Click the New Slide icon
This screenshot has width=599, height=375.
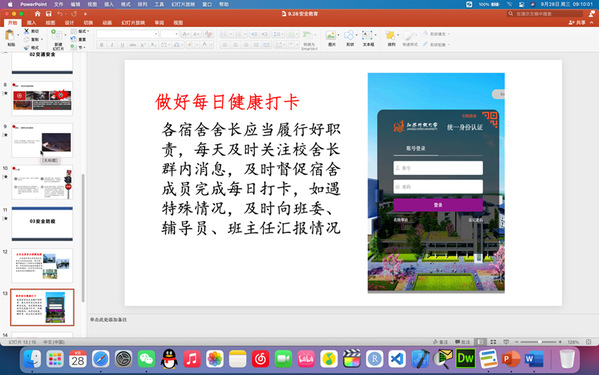click(57, 36)
